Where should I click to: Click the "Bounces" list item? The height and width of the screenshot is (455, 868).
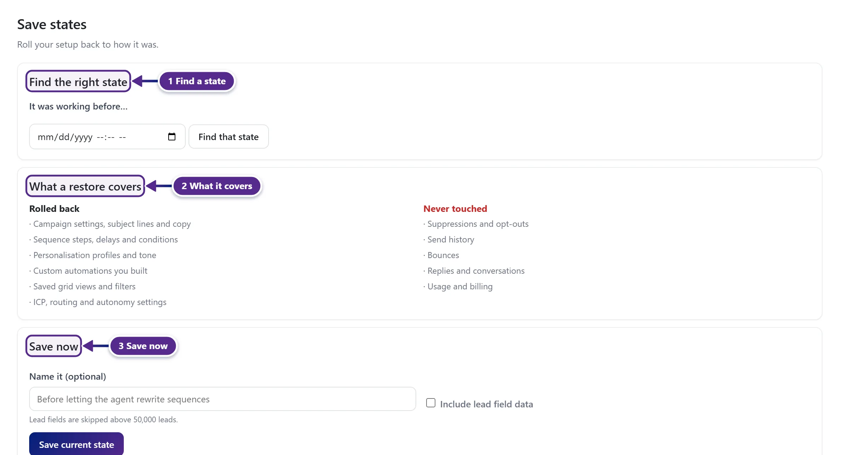tap(441, 255)
